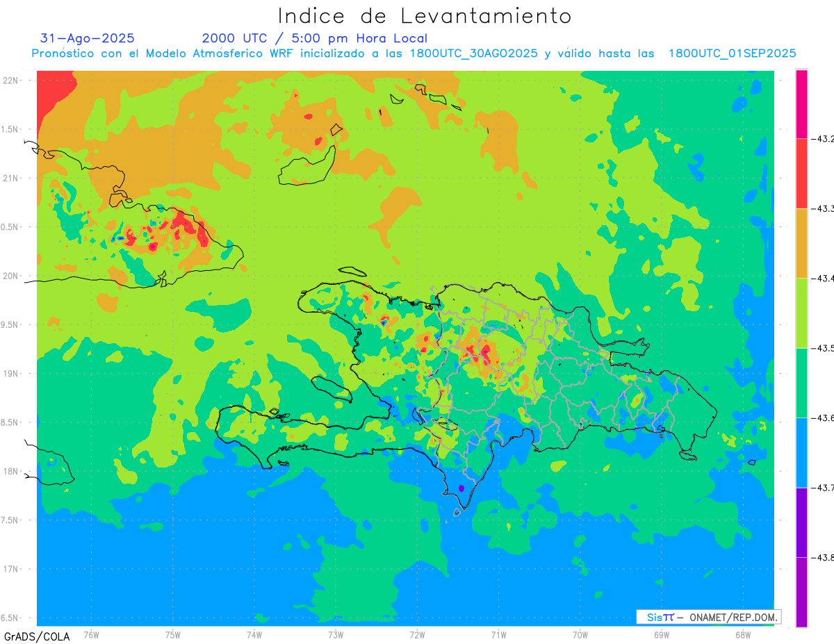Image resolution: width=834 pixels, height=644 pixels.
Task: Pick the purple legend segment between -43.7 and -43.8
Action: 801,522
